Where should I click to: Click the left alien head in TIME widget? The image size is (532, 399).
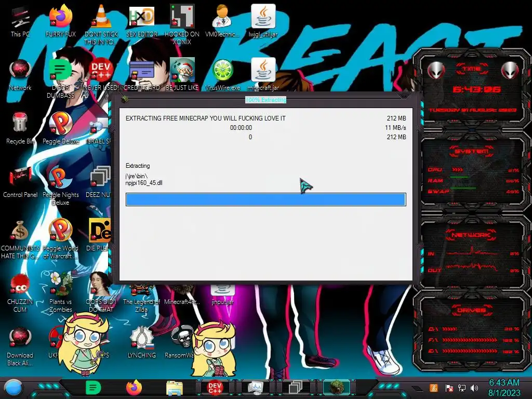pyautogui.click(x=436, y=71)
